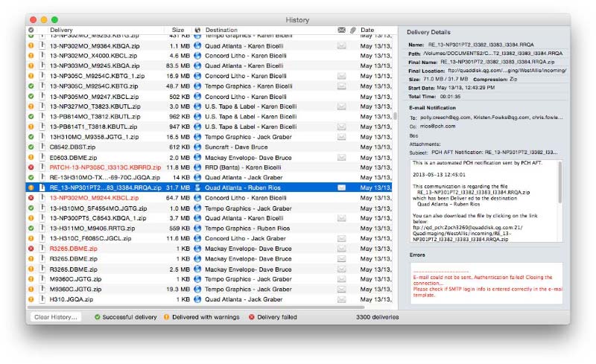Sort by the Size column header
Viewport: 596px width, 364px height.
[178, 30]
